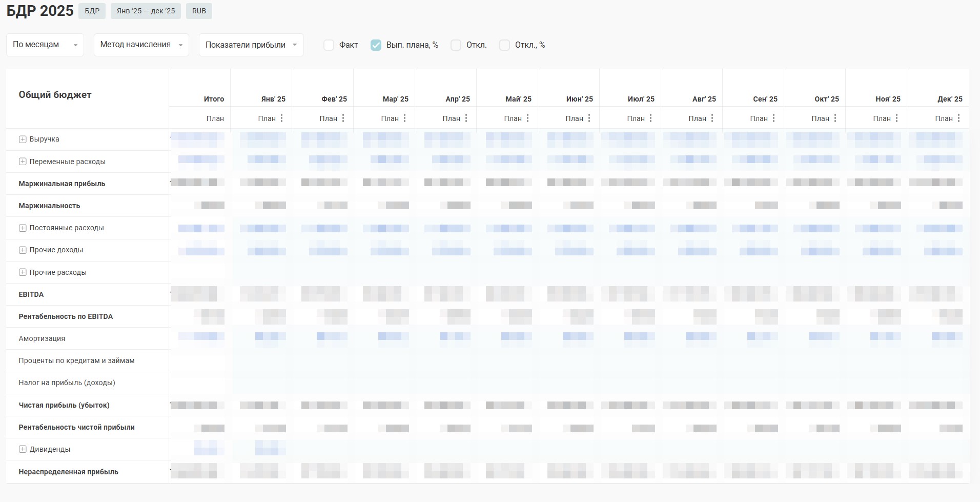This screenshot has height=502, width=980.
Task: Expand the Постоянные расходы row
Action: (x=23, y=228)
